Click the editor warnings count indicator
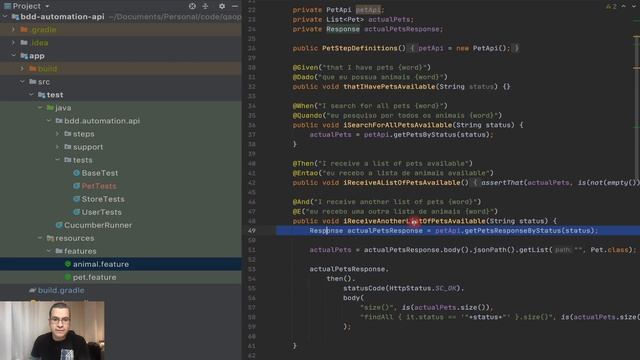This screenshot has width=640, height=360. click(611, 7)
